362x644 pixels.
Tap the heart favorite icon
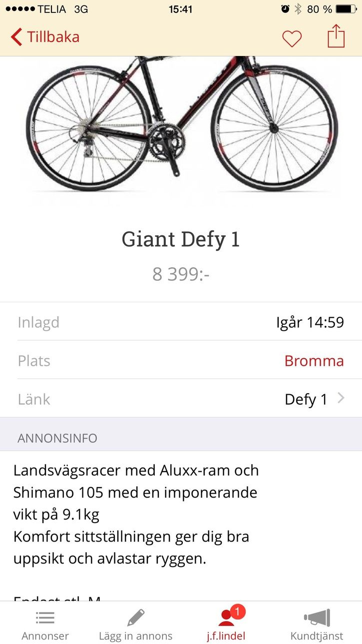(292, 38)
